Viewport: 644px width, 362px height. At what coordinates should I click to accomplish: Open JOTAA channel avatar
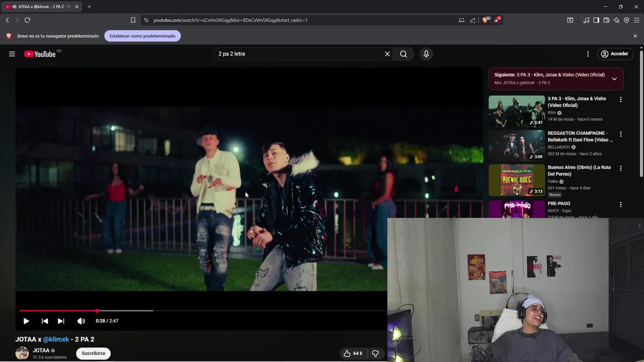pos(22,353)
